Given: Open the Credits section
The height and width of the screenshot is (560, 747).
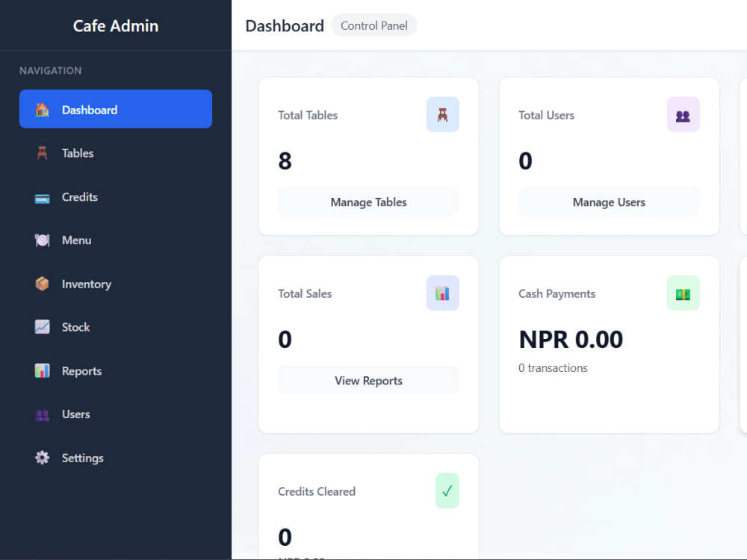Looking at the screenshot, I should pyautogui.click(x=116, y=196).
